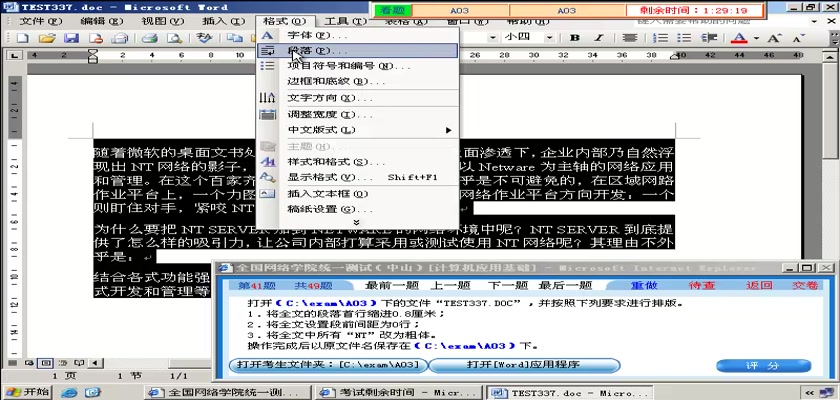Click the Decrease Indent toolbar icon
Image resolution: width=840 pixels, height=400 pixels.
[x=709, y=38]
